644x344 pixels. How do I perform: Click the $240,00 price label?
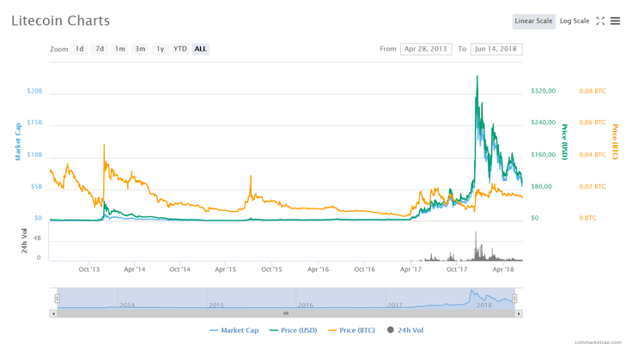(543, 123)
